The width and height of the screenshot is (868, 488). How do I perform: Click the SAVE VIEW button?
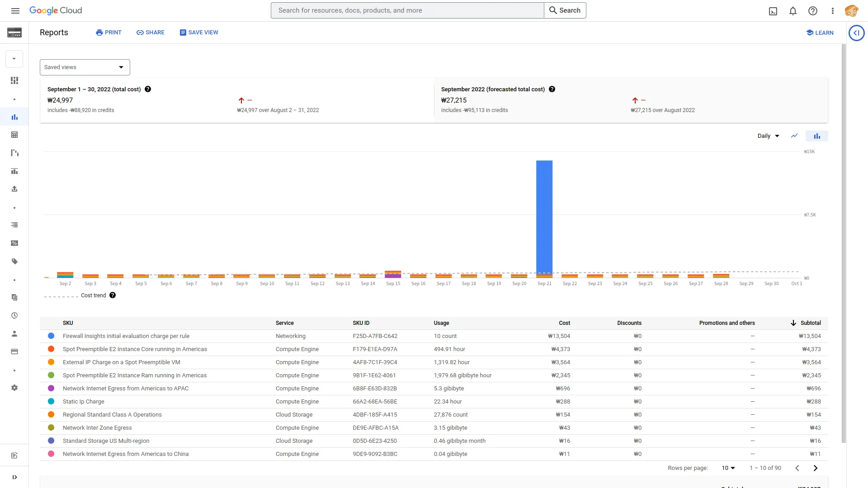point(199,33)
